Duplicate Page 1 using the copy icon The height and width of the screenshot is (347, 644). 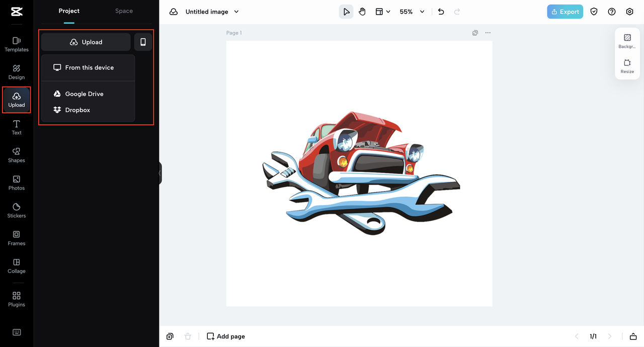(x=475, y=33)
